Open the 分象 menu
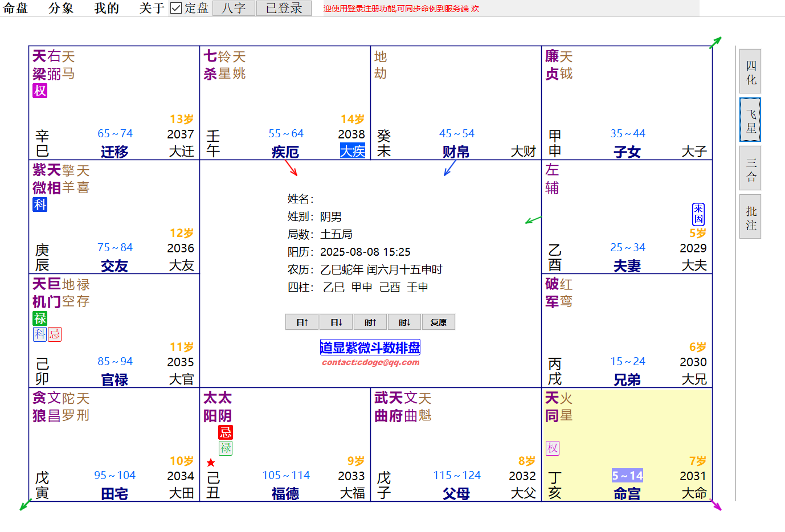This screenshot has width=785, height=532. click(61, 8)
